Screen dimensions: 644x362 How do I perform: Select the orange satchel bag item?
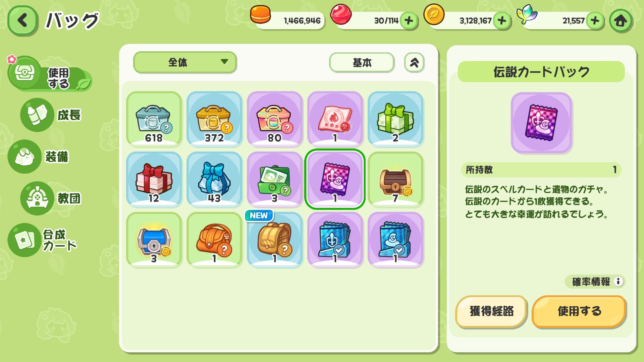click(x=214, y=240)
